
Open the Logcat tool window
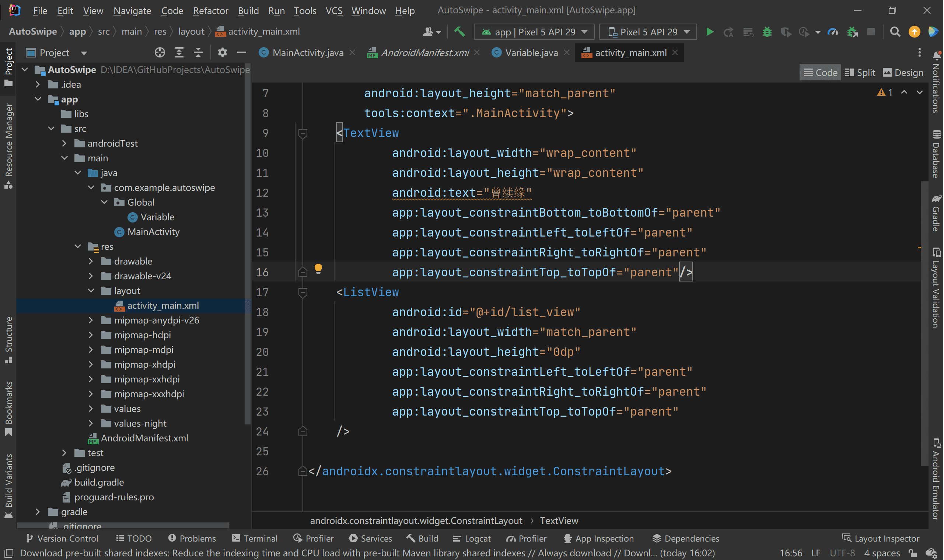472,539
